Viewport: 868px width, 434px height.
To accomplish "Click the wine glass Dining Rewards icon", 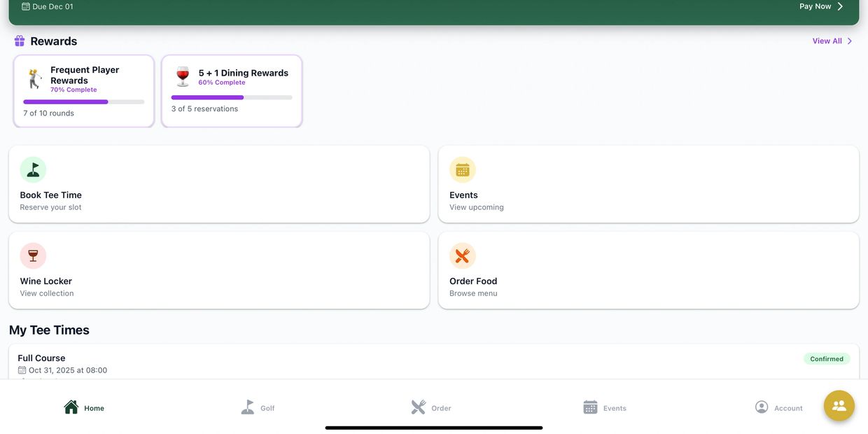I will [183, 76].
